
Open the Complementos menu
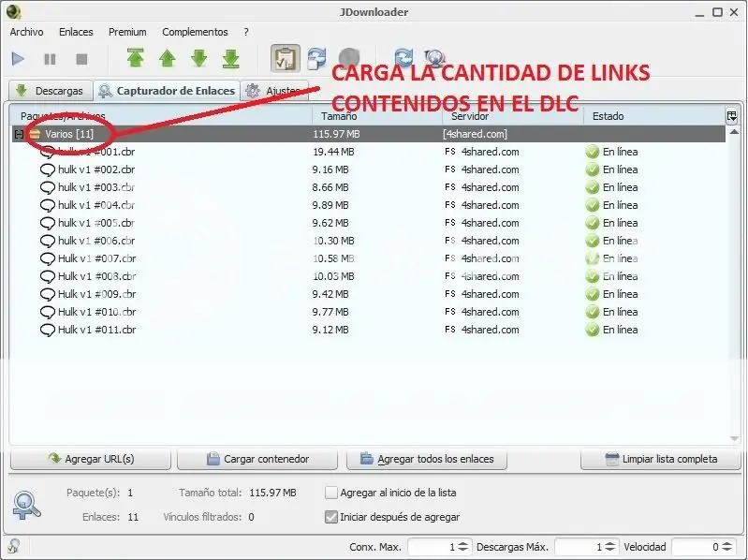195,32
